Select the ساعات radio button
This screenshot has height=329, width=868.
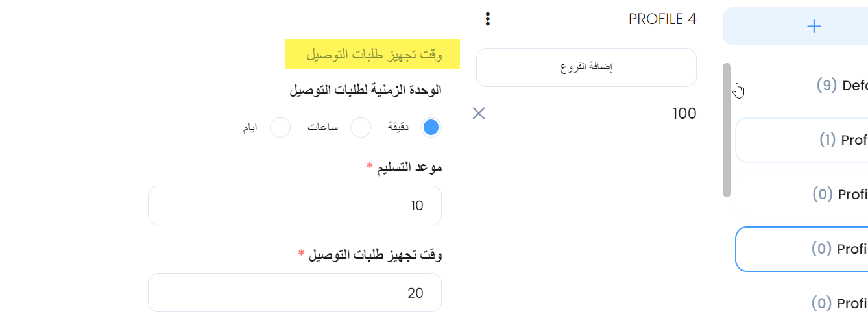click(361, 128)
